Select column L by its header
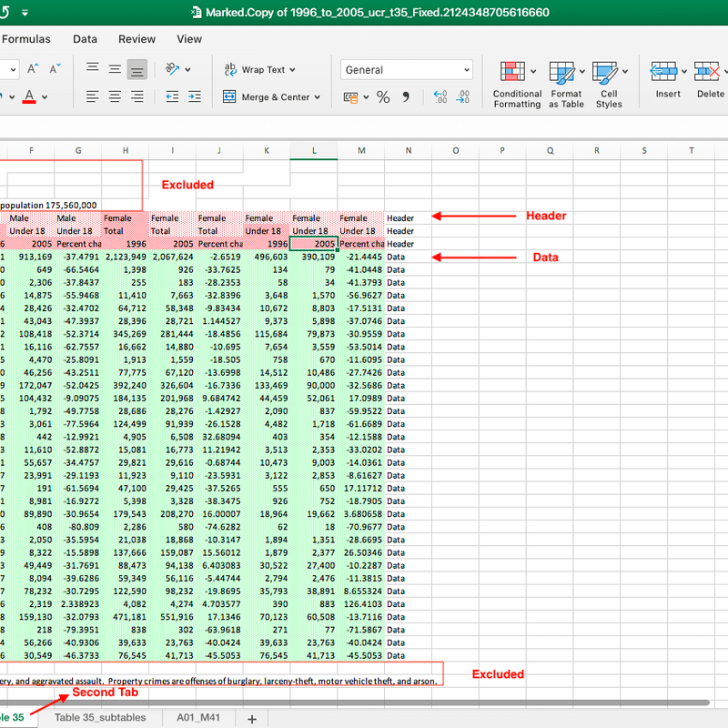Image resolution: width=728 pixels, height=728 pixels. (314, 150)
